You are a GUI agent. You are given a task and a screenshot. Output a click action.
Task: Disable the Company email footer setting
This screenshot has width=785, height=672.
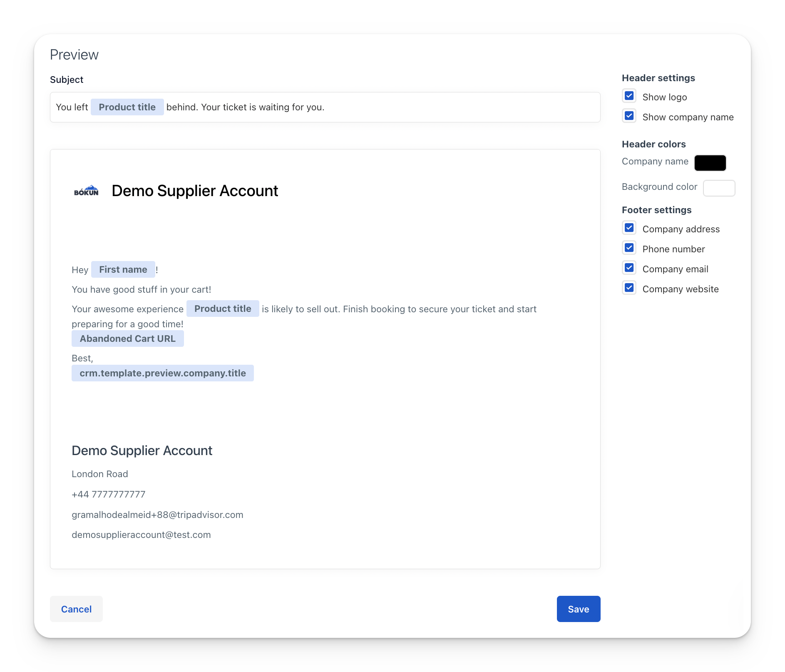(x=629, y=267)
